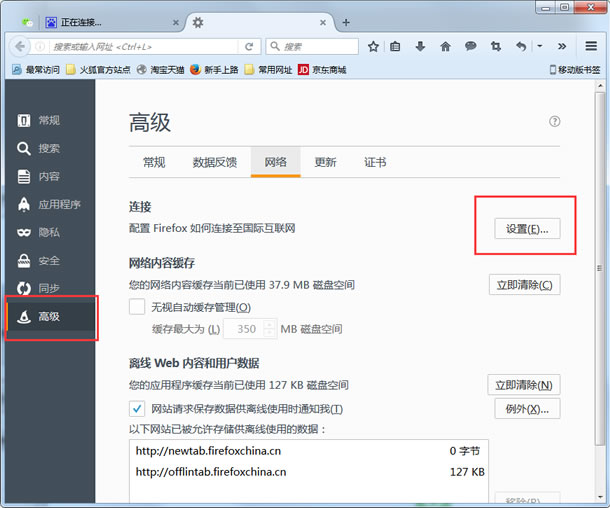Viewport: 610px width, 508px height.
Task: Click the URL address input field
Action: [x=140, y=46]
